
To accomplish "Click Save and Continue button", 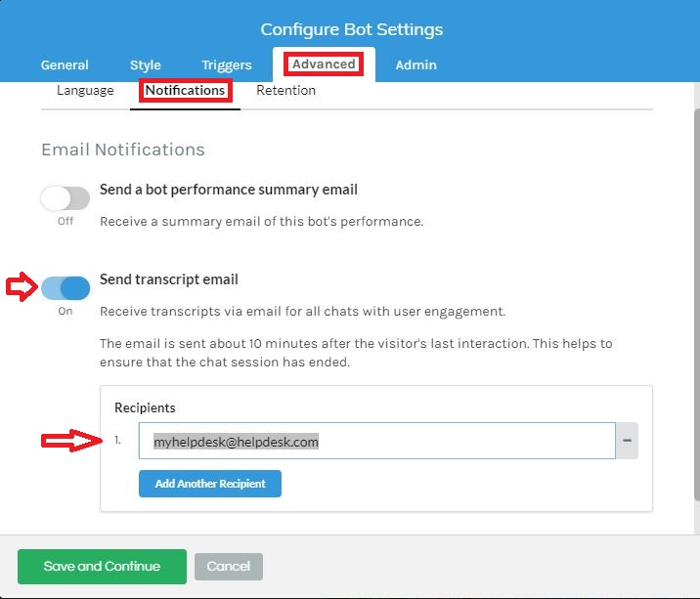I will (102, 567).
